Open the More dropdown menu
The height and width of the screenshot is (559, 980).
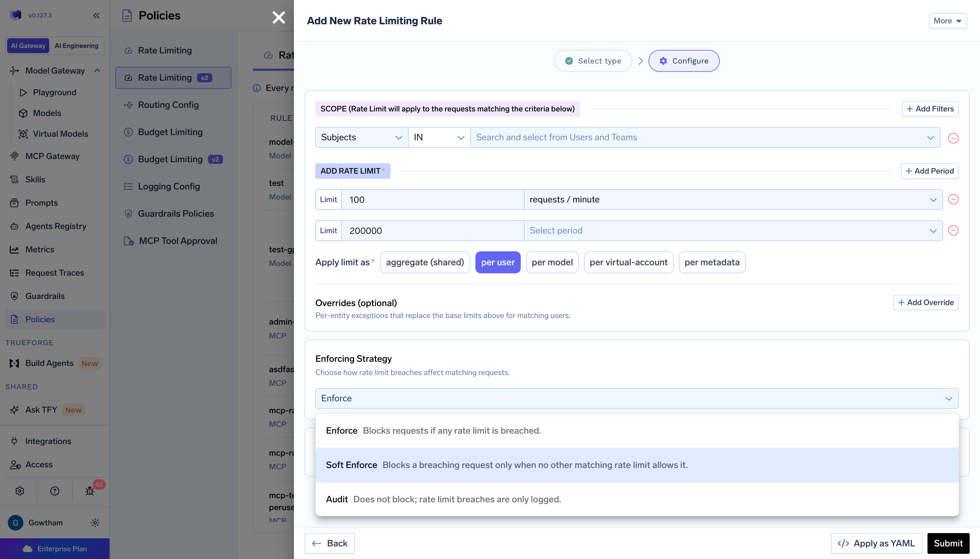coord(947,21)
